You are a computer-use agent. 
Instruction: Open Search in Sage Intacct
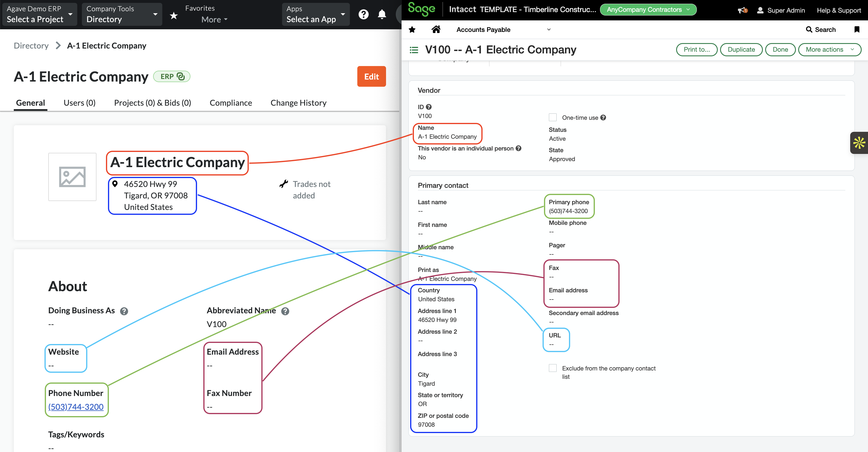(821, 30)
